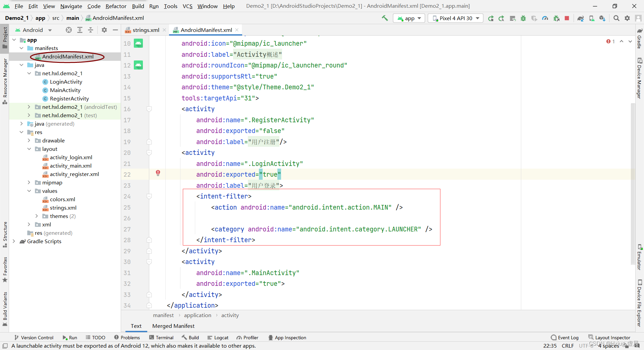644x350 pixels.
Task: Open Project panel options gear
Action: (104, 30)
